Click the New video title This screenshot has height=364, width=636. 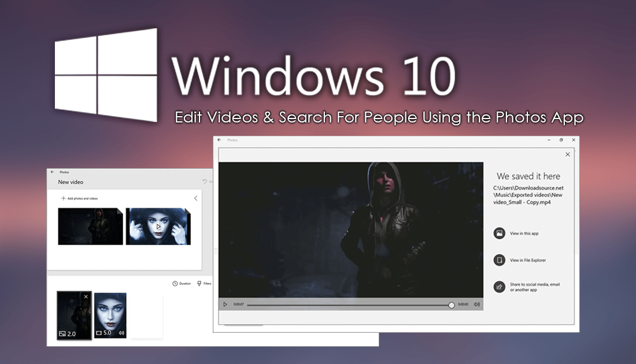pyautogui.click(x=71, y=182)
